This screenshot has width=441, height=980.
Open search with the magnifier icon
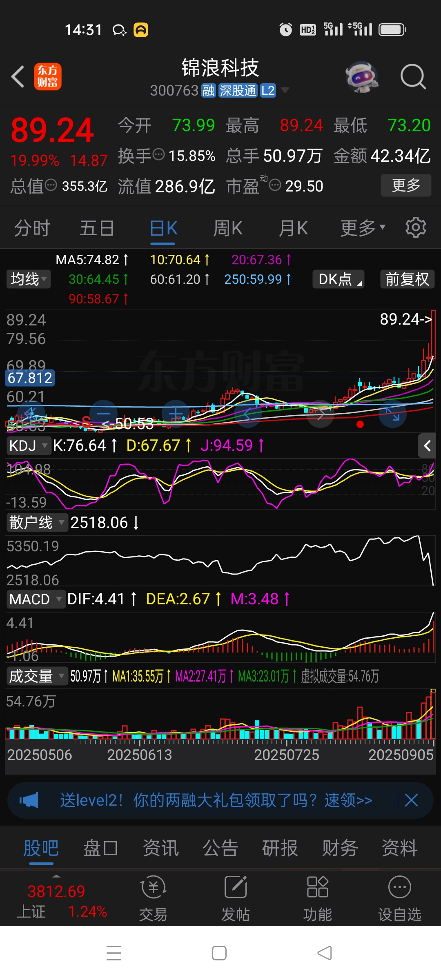coord(413,76)
